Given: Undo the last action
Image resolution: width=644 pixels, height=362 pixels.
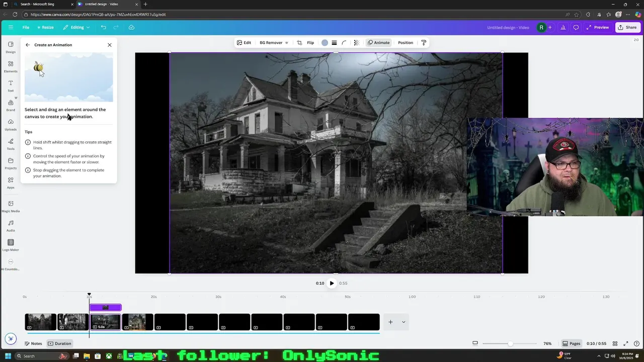Looking at the screenshot, I should 103,27.
